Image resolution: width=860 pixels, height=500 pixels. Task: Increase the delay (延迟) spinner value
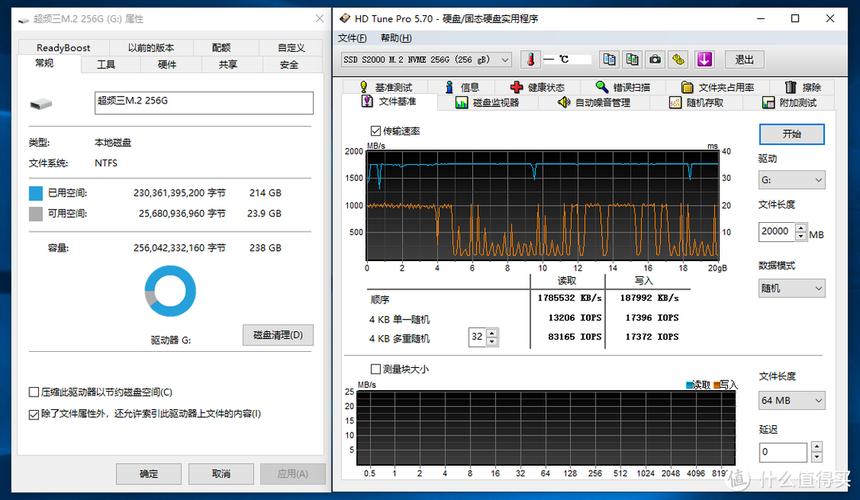tap(817, 447)
